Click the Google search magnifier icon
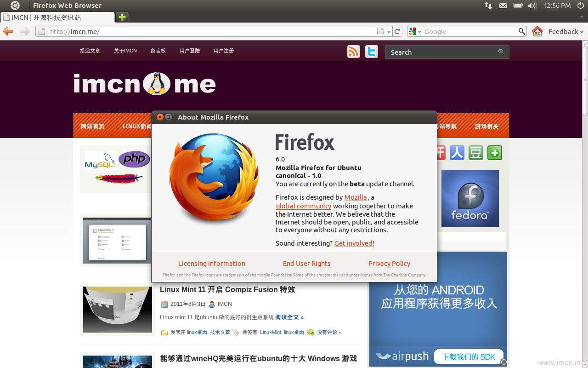Image resolution: width=588 pixels, height=368 pixels. click(522, 31)
